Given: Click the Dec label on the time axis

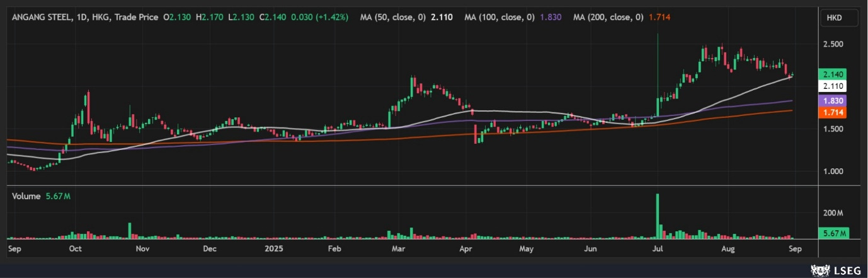Looking at the screenshot, I should coord(210,249).
